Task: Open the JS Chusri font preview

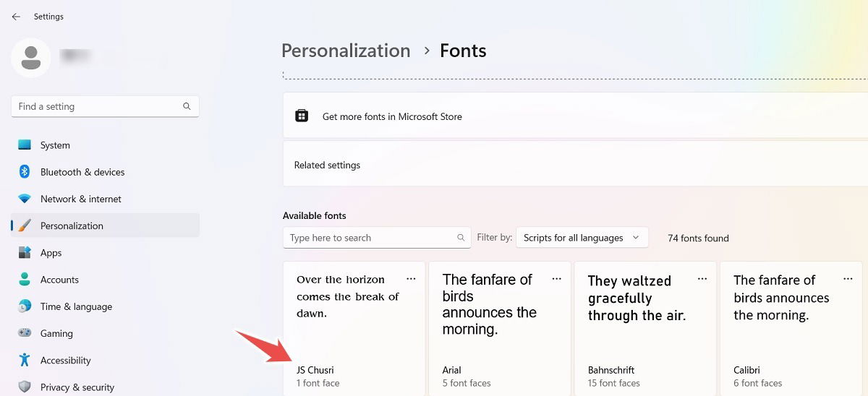Action: (x=347, y=296)
